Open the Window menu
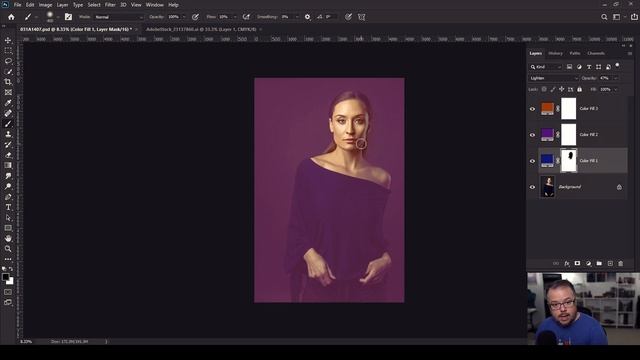Screen dimensions: 640x360 tap(155, 5)
